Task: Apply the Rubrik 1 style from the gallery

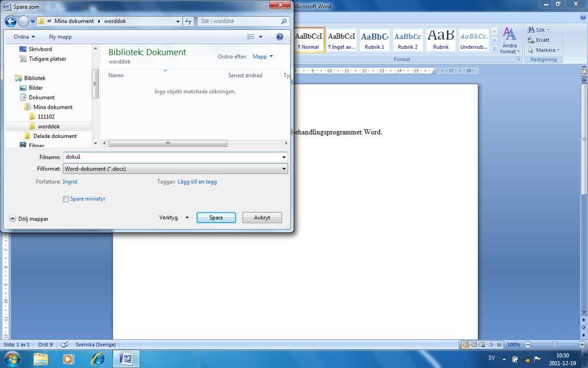Action: point(374,40)
